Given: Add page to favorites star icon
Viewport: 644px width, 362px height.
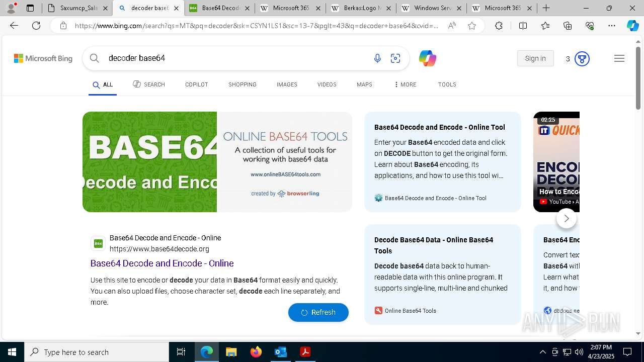Looking at the screenshot, I should coord(472,26).
